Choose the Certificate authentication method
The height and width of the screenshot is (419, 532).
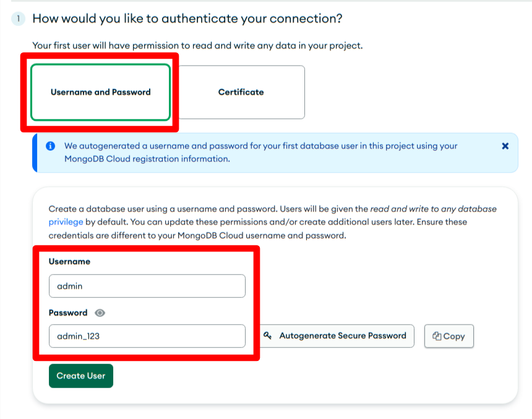(x=241, y=92)
